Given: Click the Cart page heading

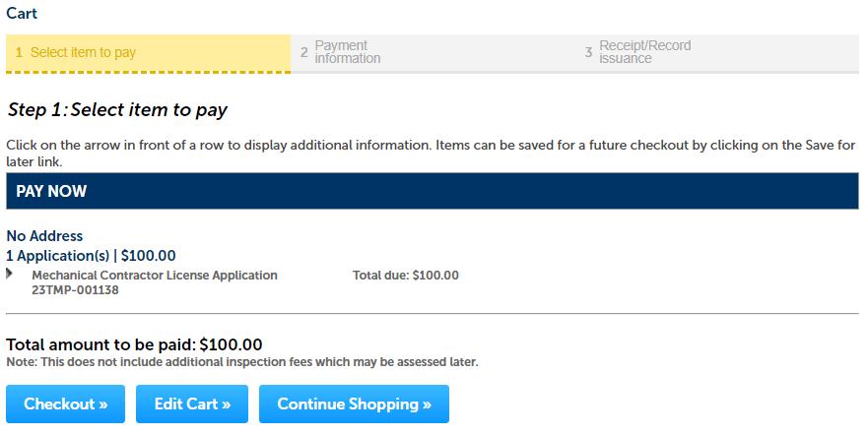Looking at the screenshot, I should pos(22,14).
